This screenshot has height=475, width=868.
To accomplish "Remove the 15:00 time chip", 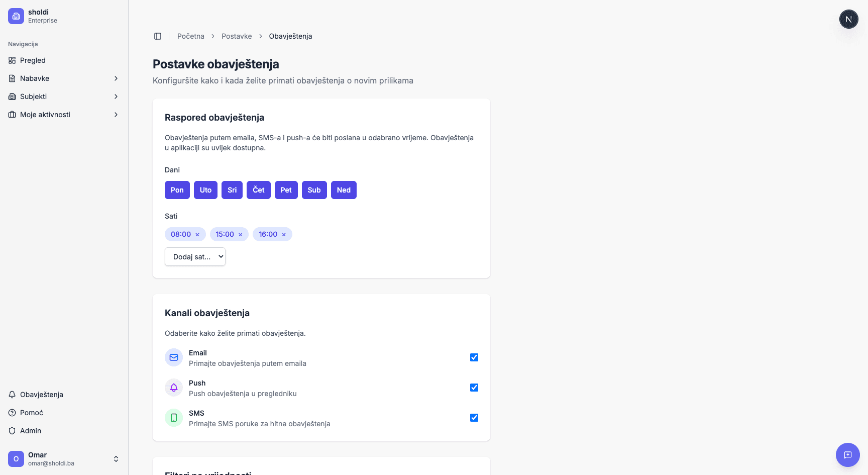I will [x=241, y=235].
